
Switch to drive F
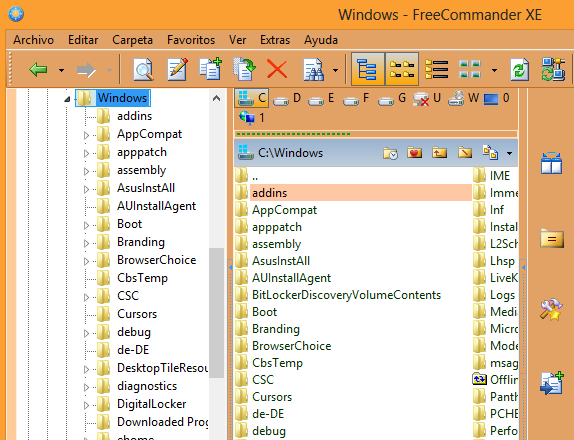pyautogui.click(x=355, y=98)
